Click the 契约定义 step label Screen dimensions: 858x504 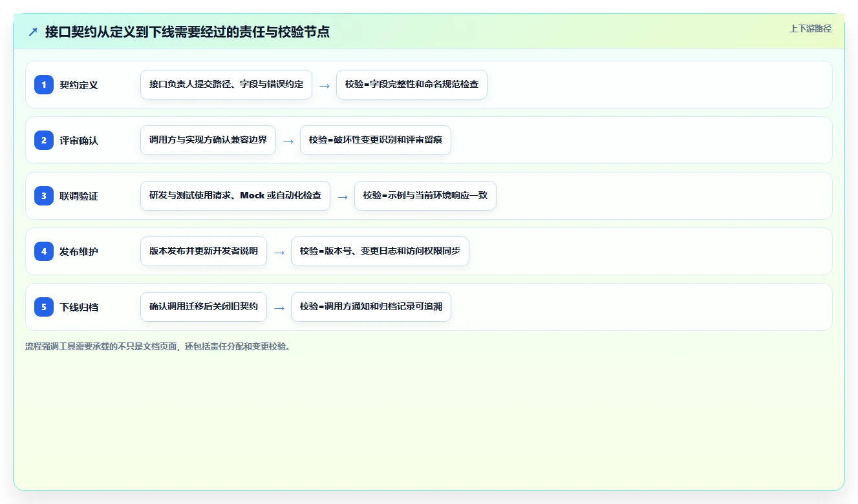[79, 85]
